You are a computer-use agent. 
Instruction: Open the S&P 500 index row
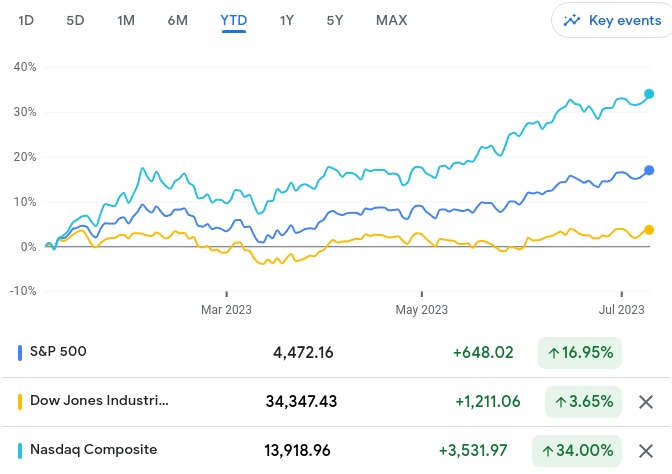coord(336,353)
